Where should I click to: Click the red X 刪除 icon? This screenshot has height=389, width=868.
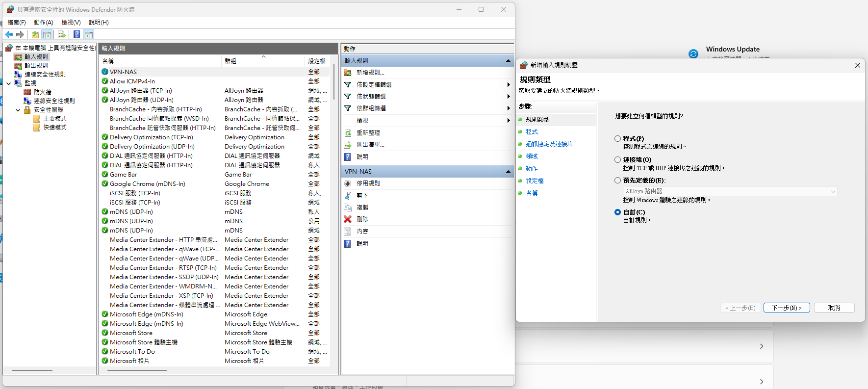click(x=348, y=219)
